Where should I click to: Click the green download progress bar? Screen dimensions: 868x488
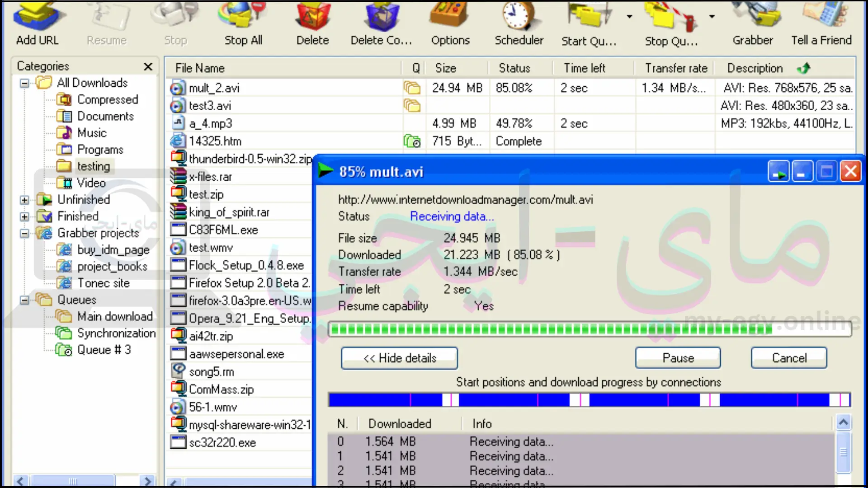point(590,329)
